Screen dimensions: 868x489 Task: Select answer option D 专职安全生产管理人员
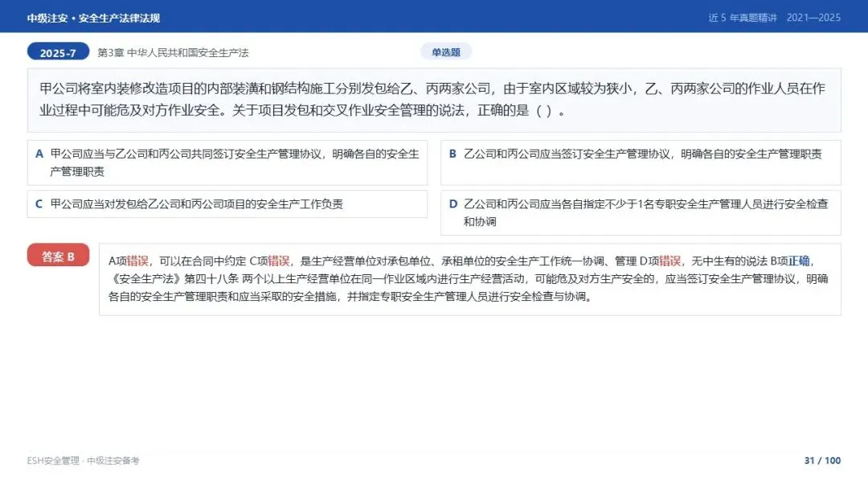click(x=641, y=212)
